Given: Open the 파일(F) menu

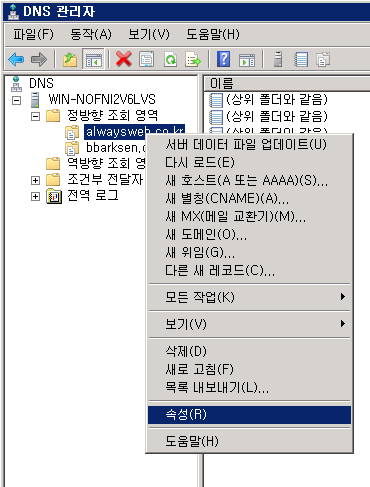Looking at the screenshot, I should [x=33, y=34].
